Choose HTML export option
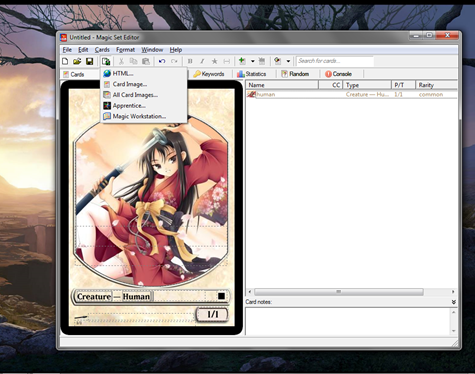The image size is (475, 374). click(x=144, y=74)
